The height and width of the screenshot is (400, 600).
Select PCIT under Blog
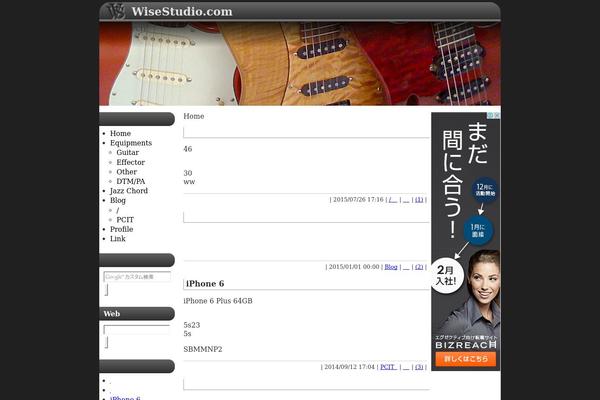click(x=125, y=220)
